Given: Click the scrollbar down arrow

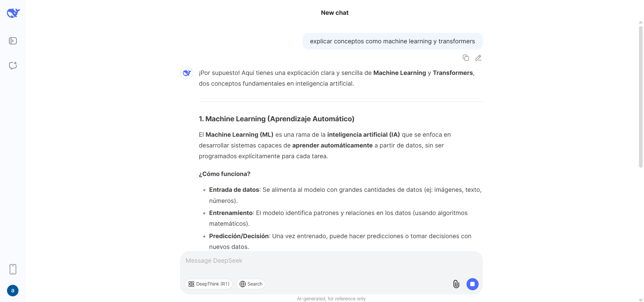Looking at the screenshot, I should click(641, 300).
